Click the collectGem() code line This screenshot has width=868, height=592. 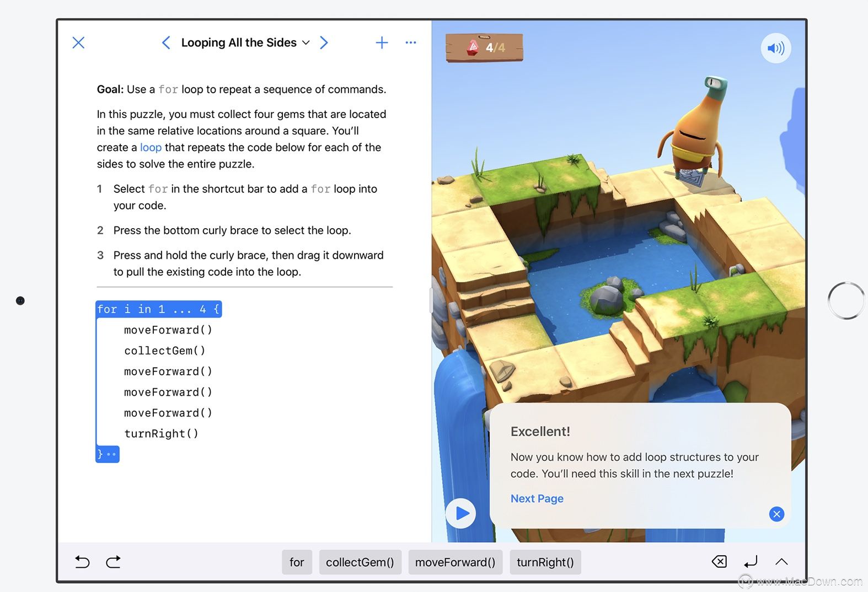pyautogui.click(x=164, y=351)
